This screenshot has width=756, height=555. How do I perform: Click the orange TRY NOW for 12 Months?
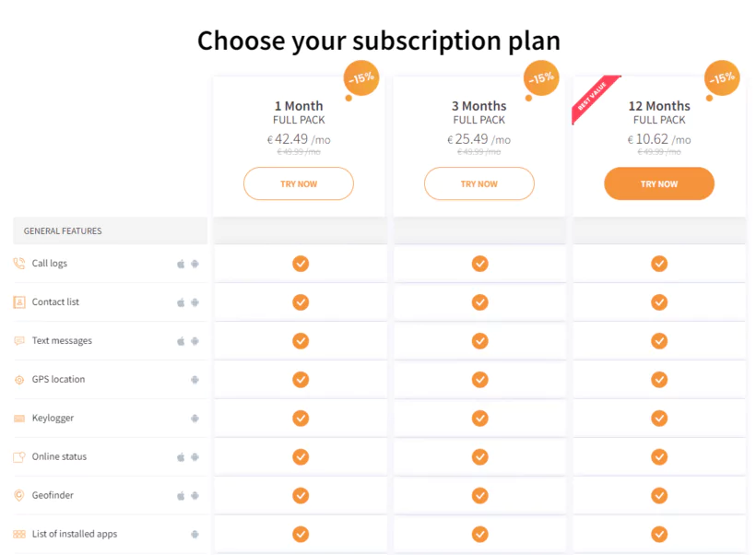pyautogui.click(x=659, y=183)
